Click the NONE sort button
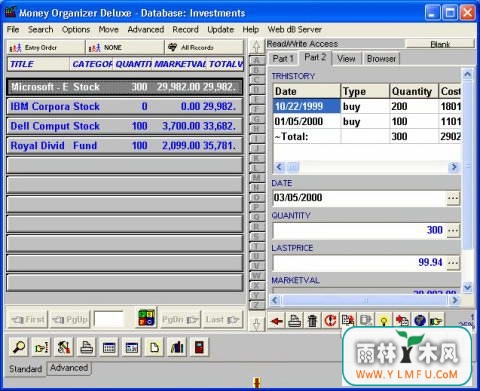This screenshot has height=391, width=480. (125, 48)
